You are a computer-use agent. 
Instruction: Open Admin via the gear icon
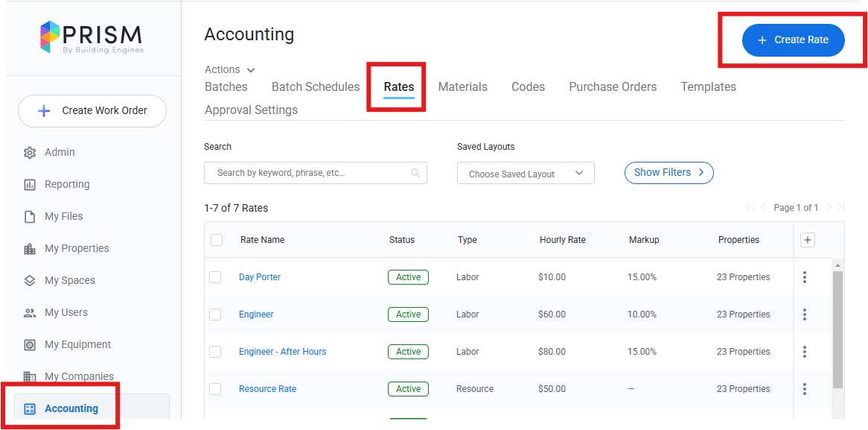click(x=30, y=152)
